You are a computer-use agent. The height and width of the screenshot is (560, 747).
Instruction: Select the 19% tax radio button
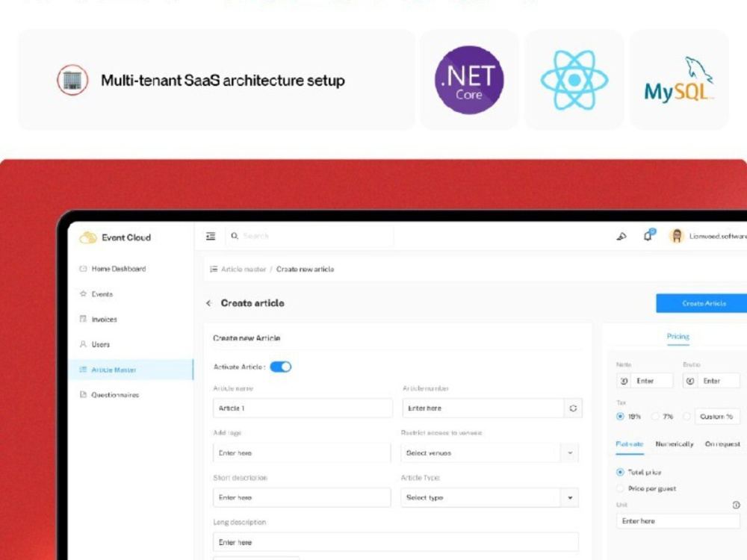pyautogui.click(x=620, y=416)
